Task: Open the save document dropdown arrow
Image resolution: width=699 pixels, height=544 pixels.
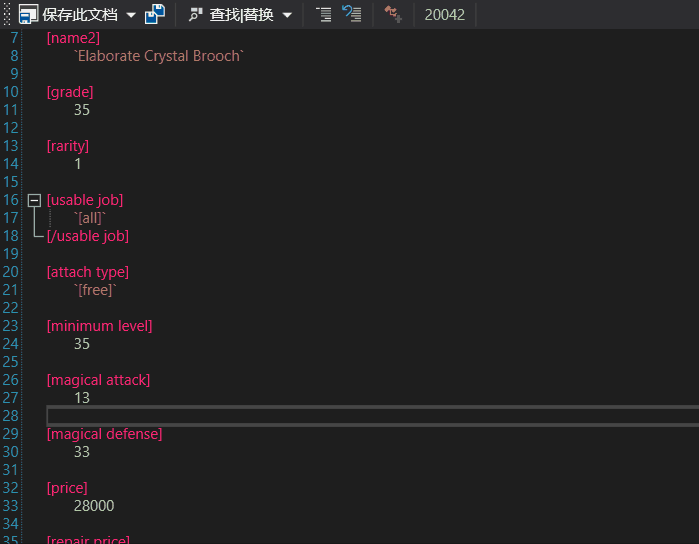Action: (x=131, y=15)
